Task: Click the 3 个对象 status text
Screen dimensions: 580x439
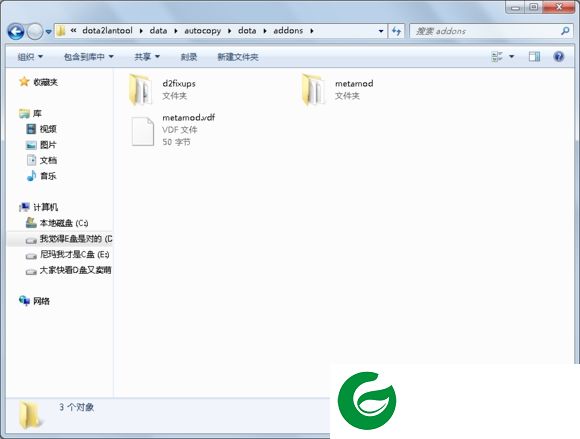Action: click(x=77, y=407)
